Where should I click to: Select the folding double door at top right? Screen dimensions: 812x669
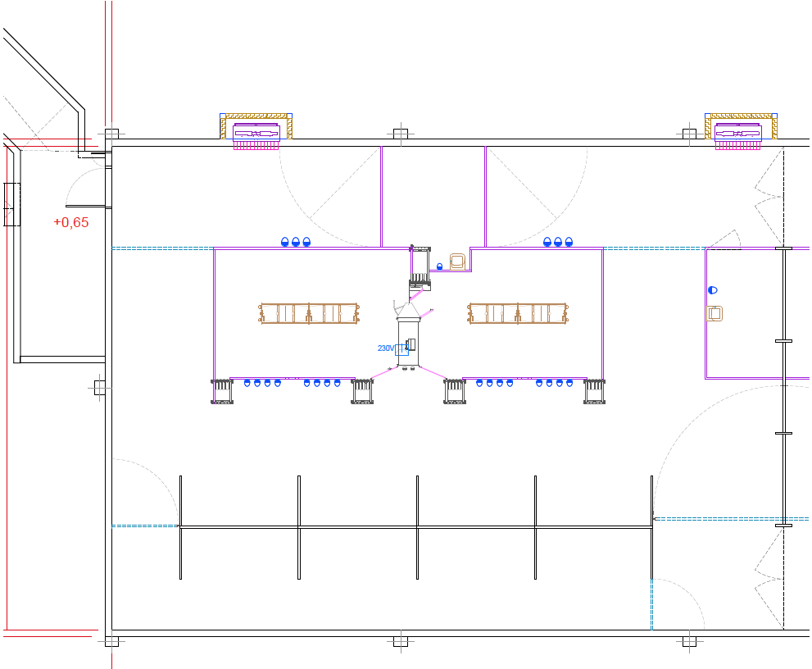coord(769,196)
